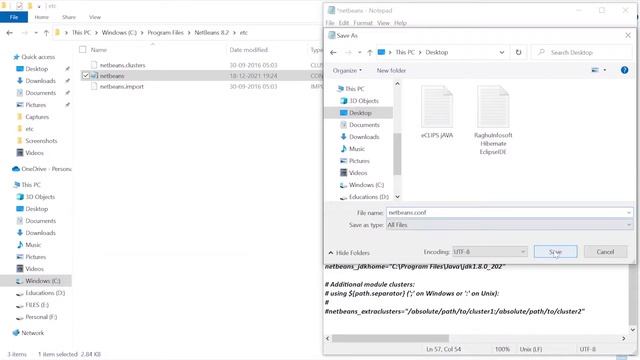Collapse the panel with Hide Folders

(x=349, y=253)
